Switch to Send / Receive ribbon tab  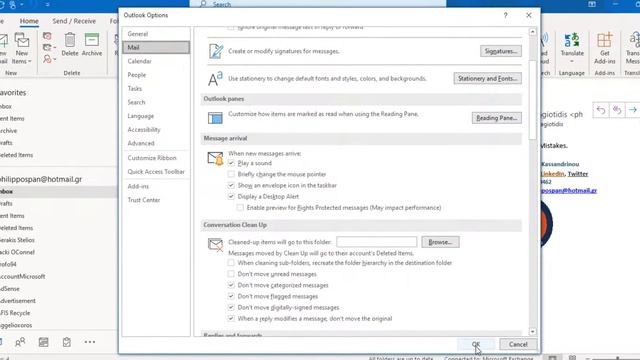point(74,21)
